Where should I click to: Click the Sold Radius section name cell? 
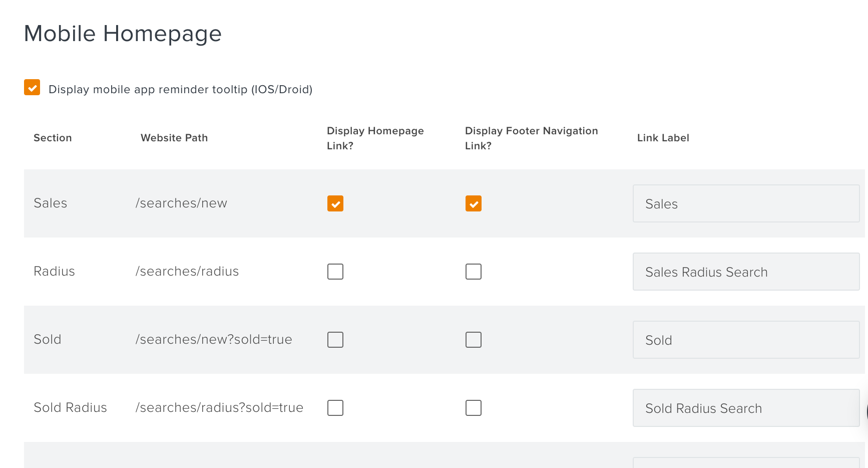[70, 407]
